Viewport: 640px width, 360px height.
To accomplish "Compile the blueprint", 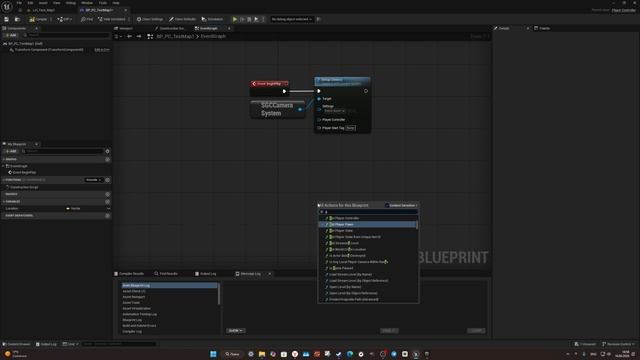I will pos(38,19).
